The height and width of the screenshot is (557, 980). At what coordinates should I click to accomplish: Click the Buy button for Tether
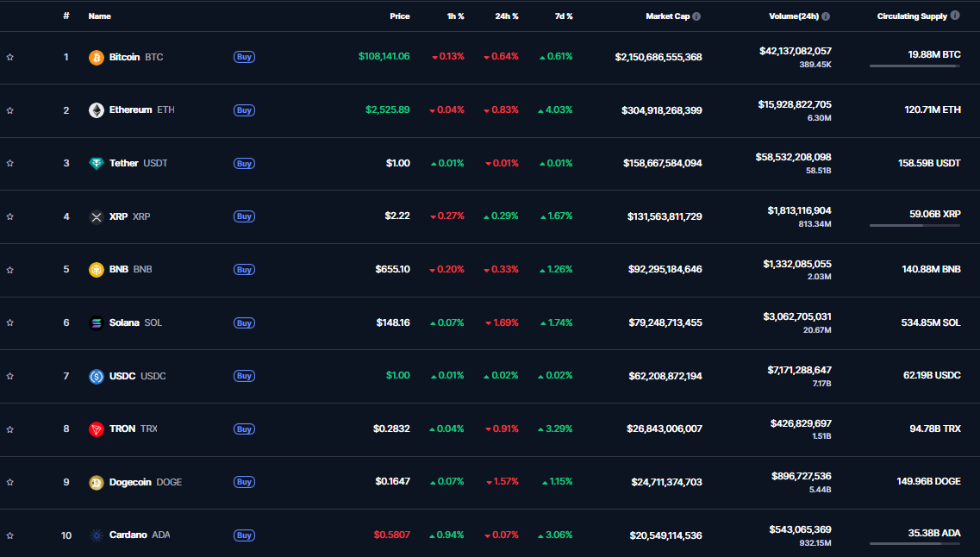pyautogui.click(x=245, y=163)
